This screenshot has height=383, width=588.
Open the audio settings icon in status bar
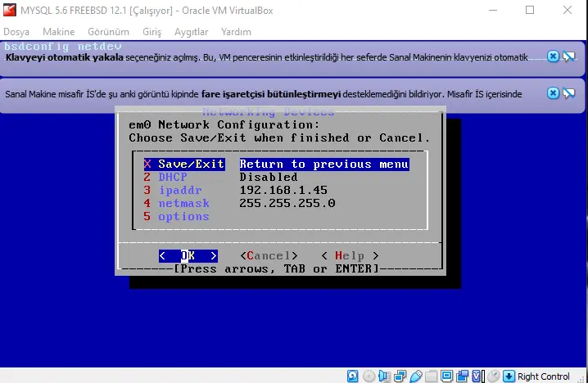[385, 376]
